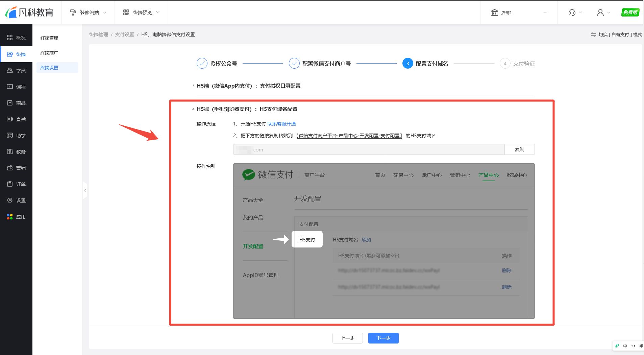644x355 pixels.
Task: Go to 终端管理 breadcrumb
Action: point(99,34)
